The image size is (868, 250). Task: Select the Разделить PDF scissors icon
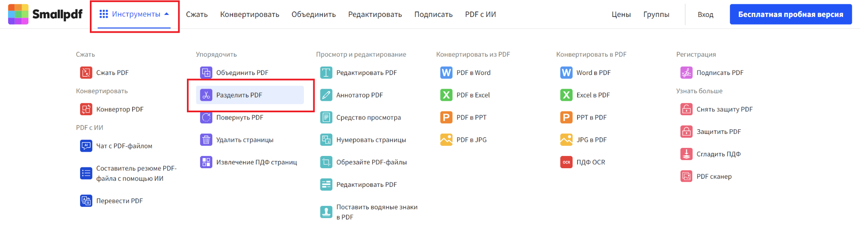[x=206, y=95]
